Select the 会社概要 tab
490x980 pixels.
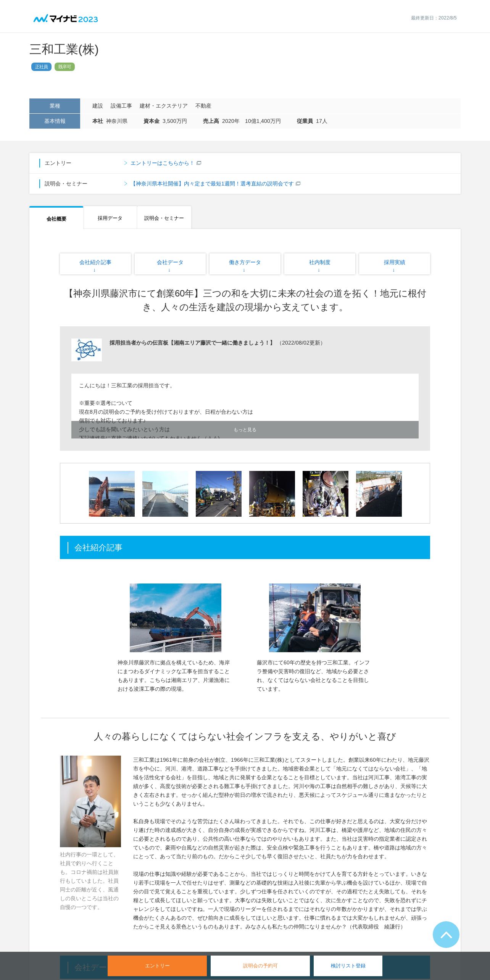tap(56, 218)
